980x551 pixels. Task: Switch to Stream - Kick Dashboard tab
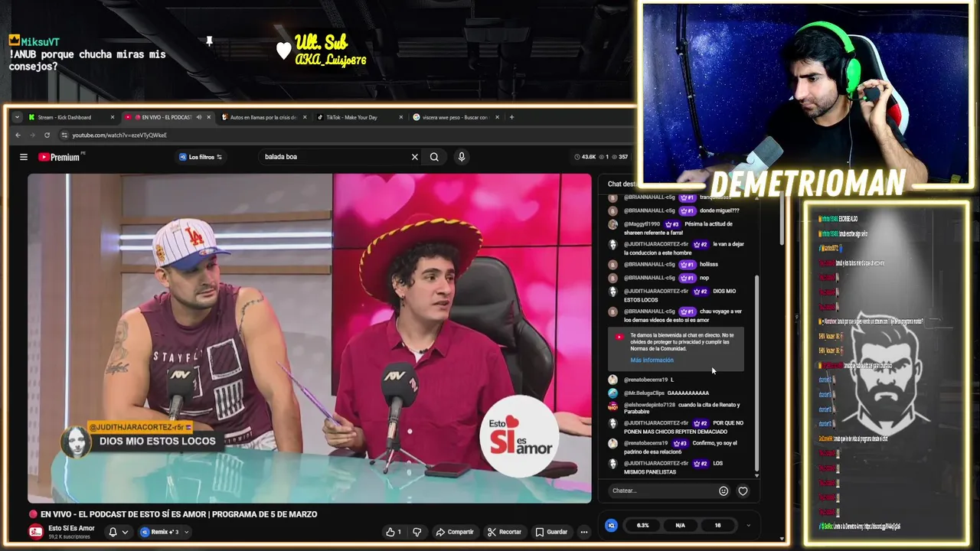pyautogui.click(x=70, y=118)
